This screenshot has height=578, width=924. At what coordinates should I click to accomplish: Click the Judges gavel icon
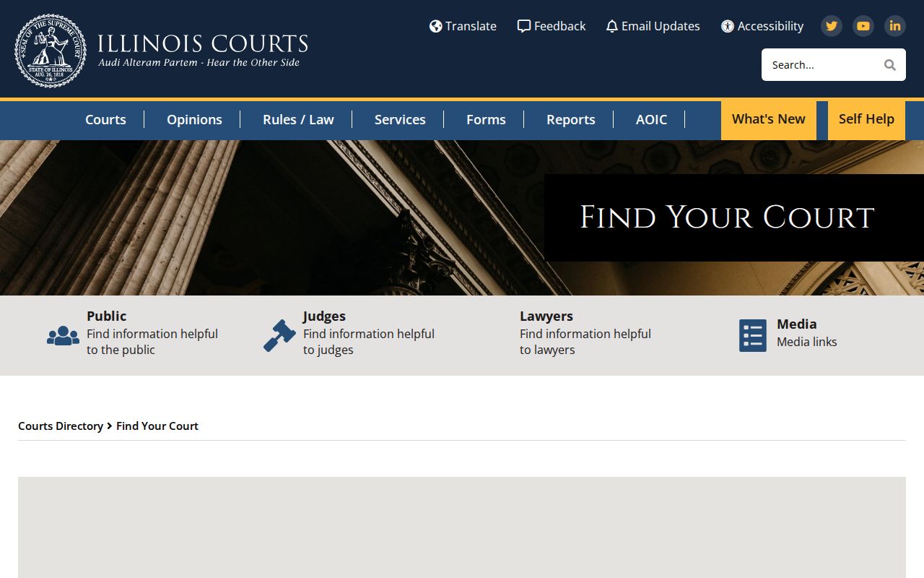[279, 335]
